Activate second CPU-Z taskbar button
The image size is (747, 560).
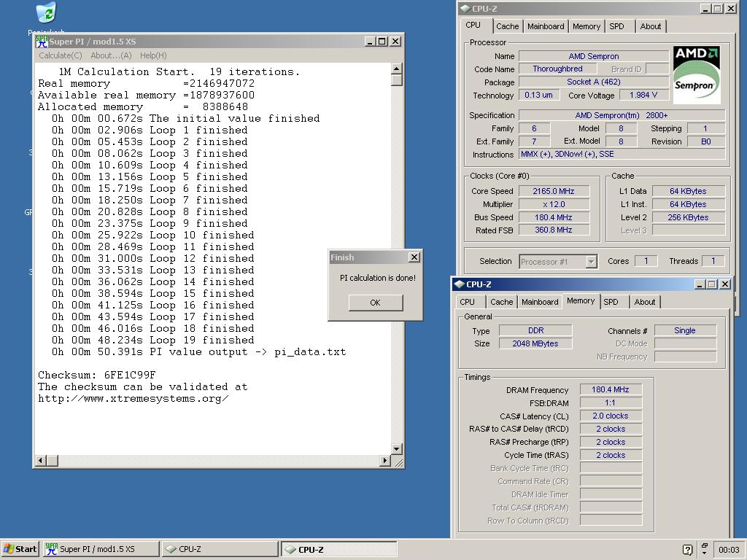coord(338,549)
